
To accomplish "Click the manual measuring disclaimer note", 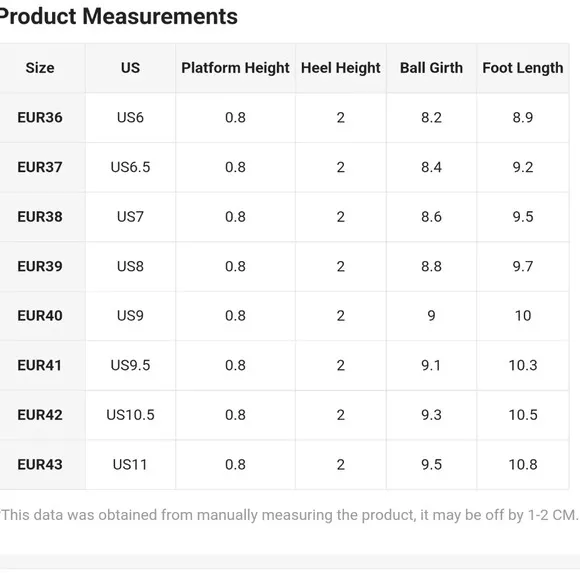I will [289, 515].
